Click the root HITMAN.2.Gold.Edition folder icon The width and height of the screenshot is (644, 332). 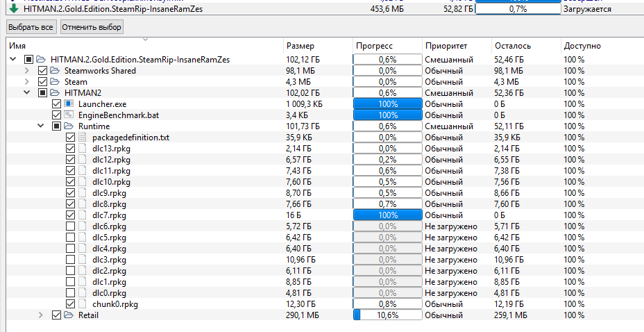pyautogui.click(x=41, y=60)
